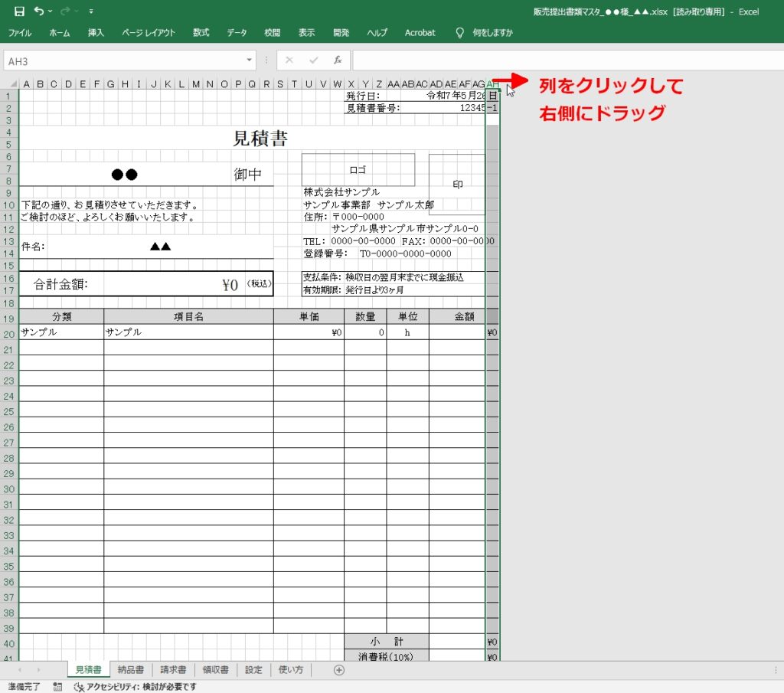Switch to the 見積書 sheet tab
The image size is (784, 693).
[x=88, y=669]
